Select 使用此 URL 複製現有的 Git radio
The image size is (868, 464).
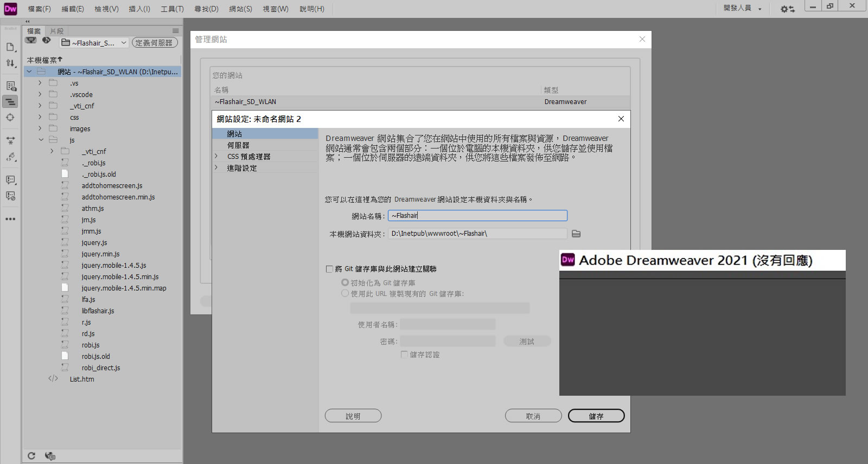tap(345, 293)
